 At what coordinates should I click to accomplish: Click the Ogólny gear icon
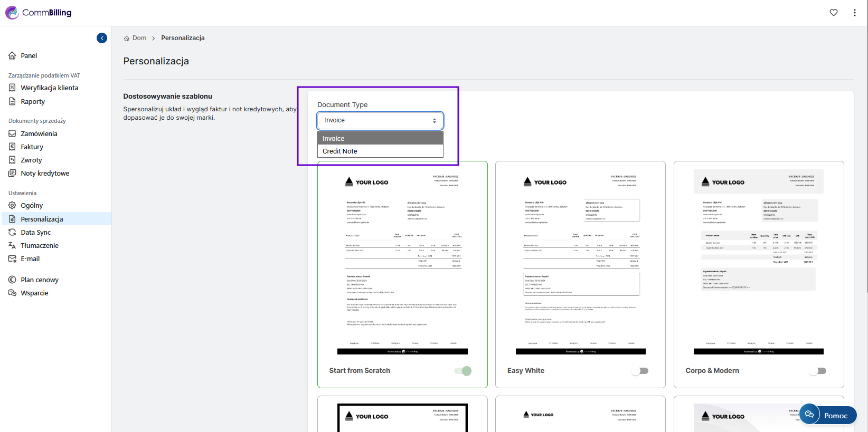point(12,205)
